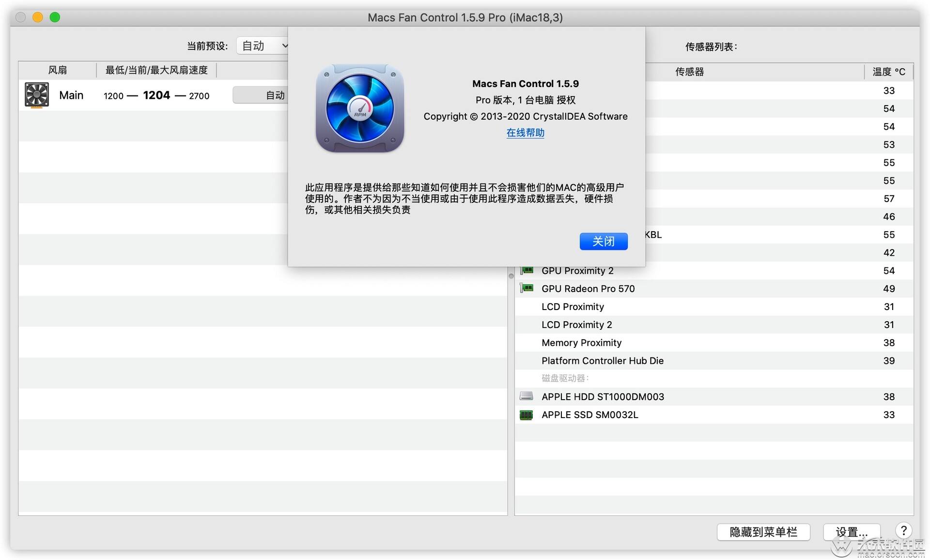Click the 传感器 column header

coord(689,72)
